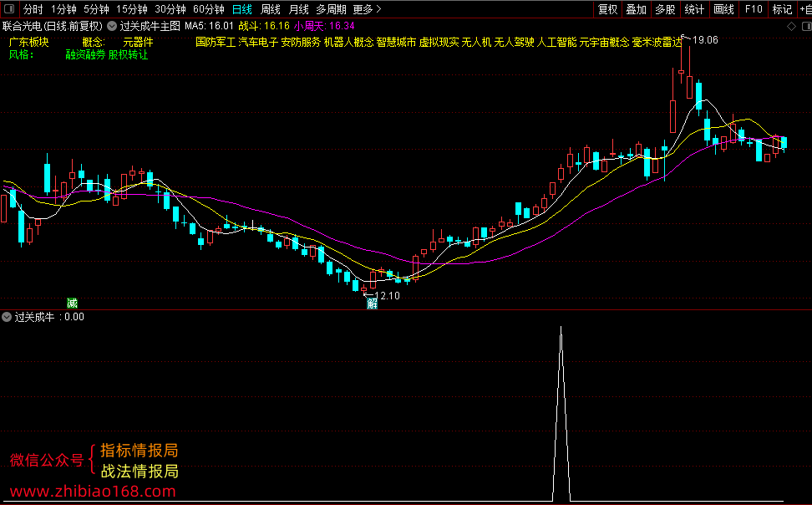
Task: Click the 人工智能 concept tag
Action: pos(556,42)
